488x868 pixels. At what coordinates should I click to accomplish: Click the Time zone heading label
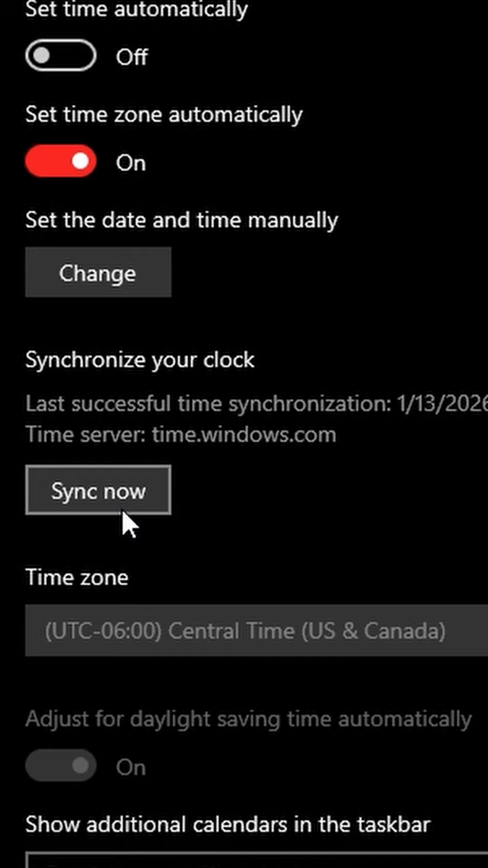[77, 577]
